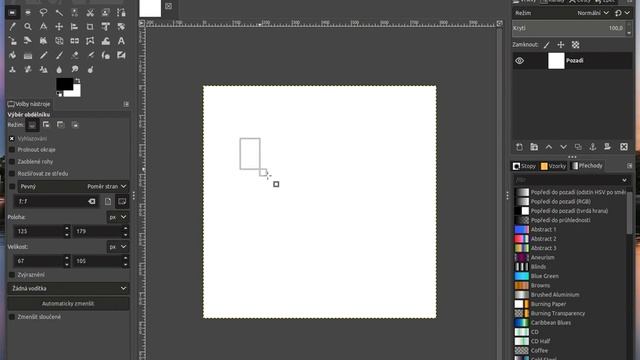Toggle lock pixels brush icon
The image size is (640, 360).
[x=547, y=45]
